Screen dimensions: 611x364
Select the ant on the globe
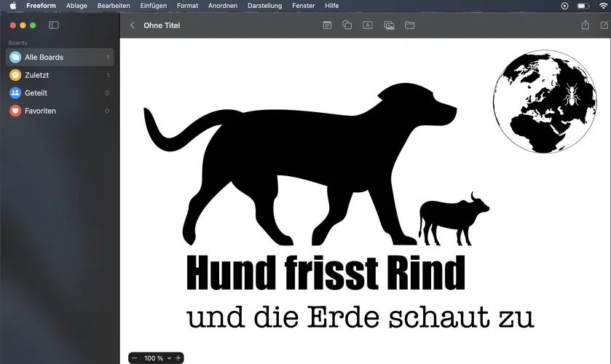tap(571, 95)
